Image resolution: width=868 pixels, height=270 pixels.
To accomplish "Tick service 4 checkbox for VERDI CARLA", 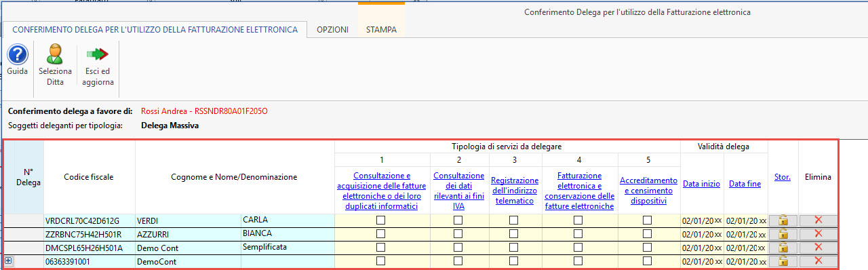I will point(578,220).
